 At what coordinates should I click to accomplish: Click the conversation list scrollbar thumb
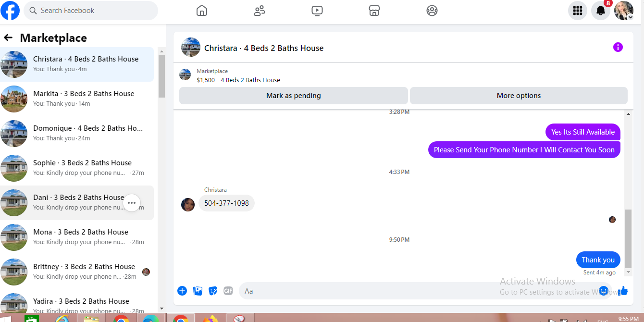click(161, 76)
